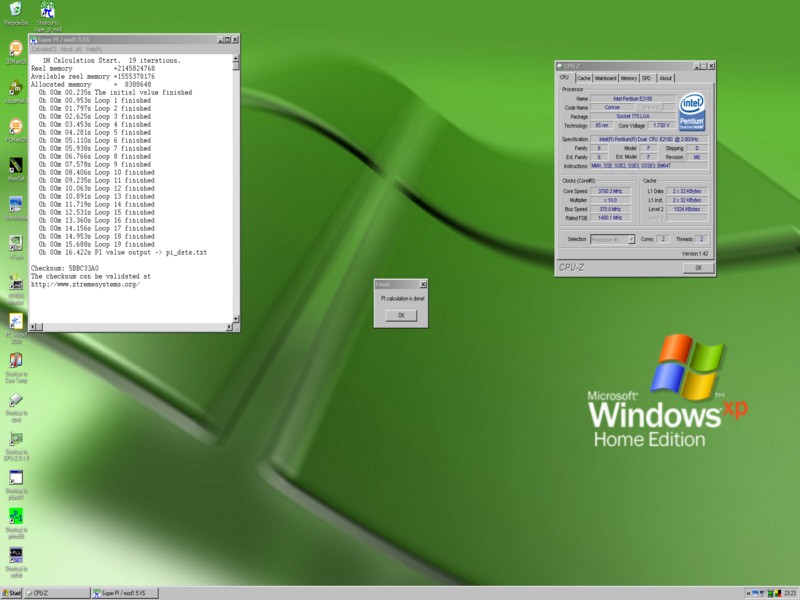This screenshot has height=600, width=800.
Task: Click the PI value output pi_data.txt line
Action: pos(123,253)
